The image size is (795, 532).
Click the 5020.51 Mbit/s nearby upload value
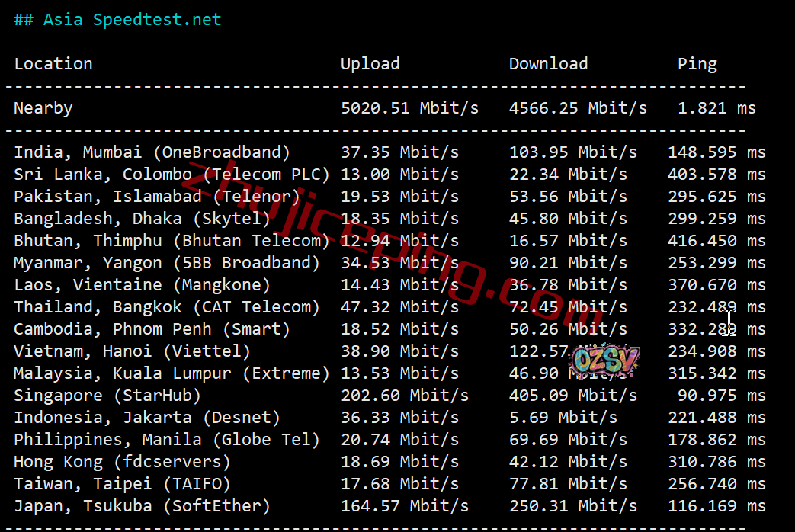pos(409,108)
